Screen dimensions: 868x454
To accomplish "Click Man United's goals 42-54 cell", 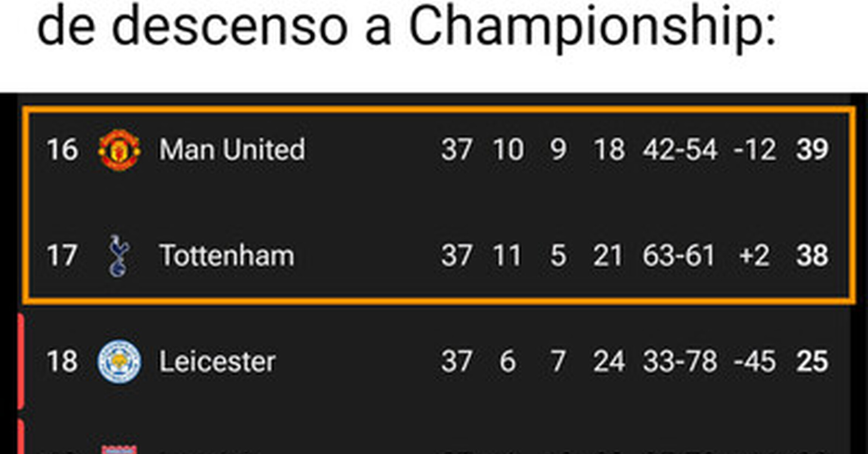I will click(x=680, y=149).
